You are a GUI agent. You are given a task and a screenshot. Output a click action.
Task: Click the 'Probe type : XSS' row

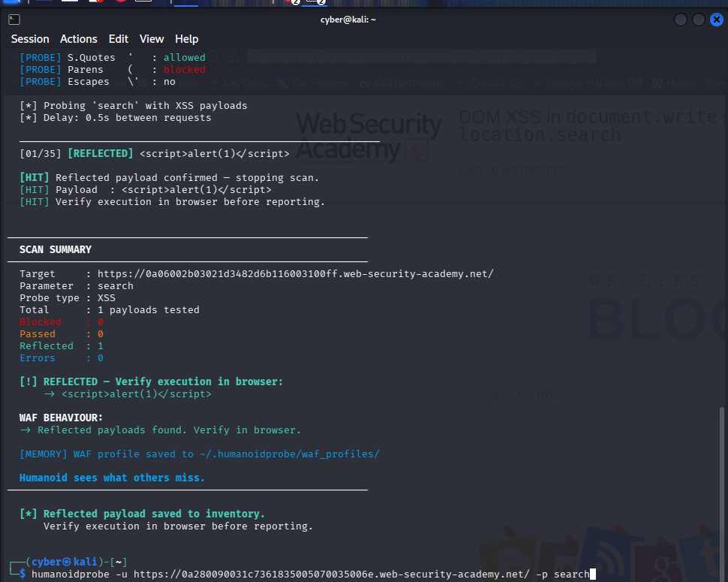pos(68,298)
